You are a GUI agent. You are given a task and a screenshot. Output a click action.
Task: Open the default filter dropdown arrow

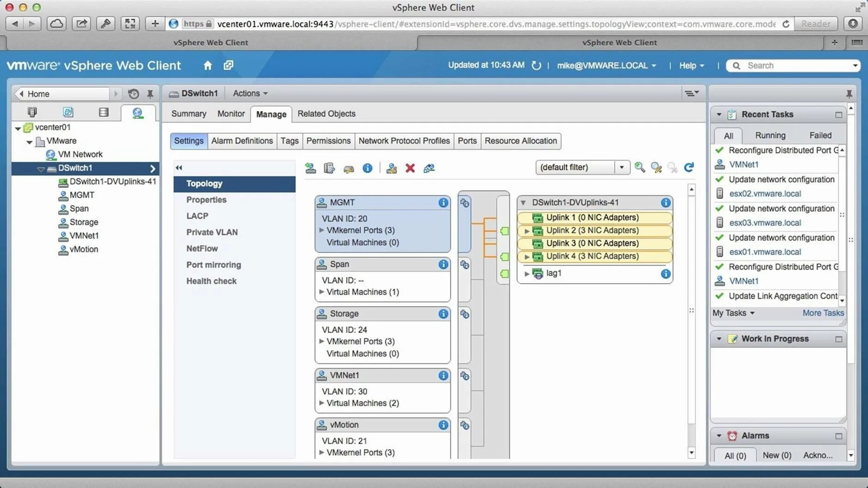coord(622,167)
